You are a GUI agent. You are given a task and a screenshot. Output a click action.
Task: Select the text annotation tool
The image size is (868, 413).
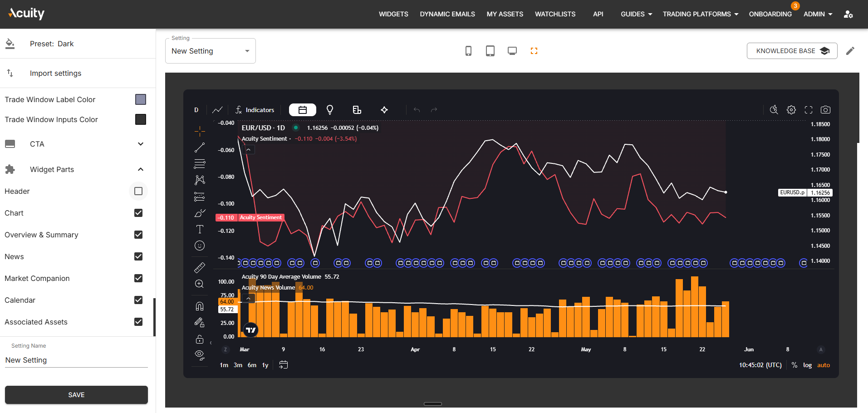pyautogui.click(x=200, y=229)
